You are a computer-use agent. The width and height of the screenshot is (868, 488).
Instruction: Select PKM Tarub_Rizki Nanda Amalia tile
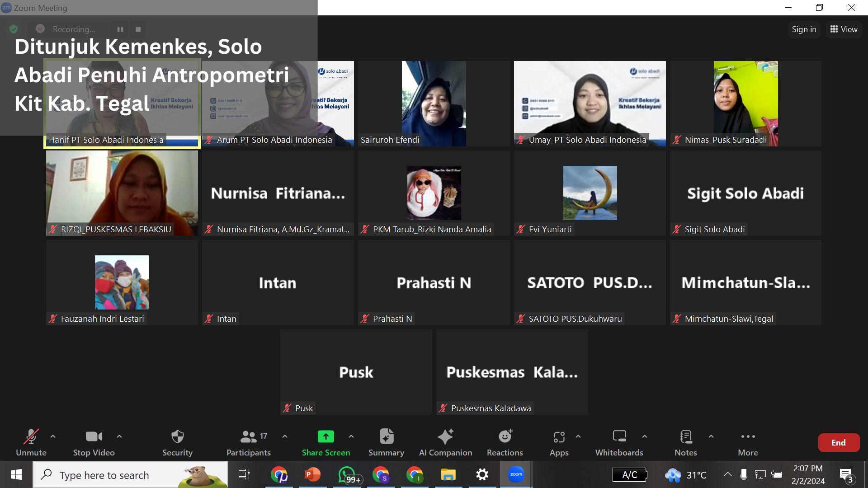(434, 193)
